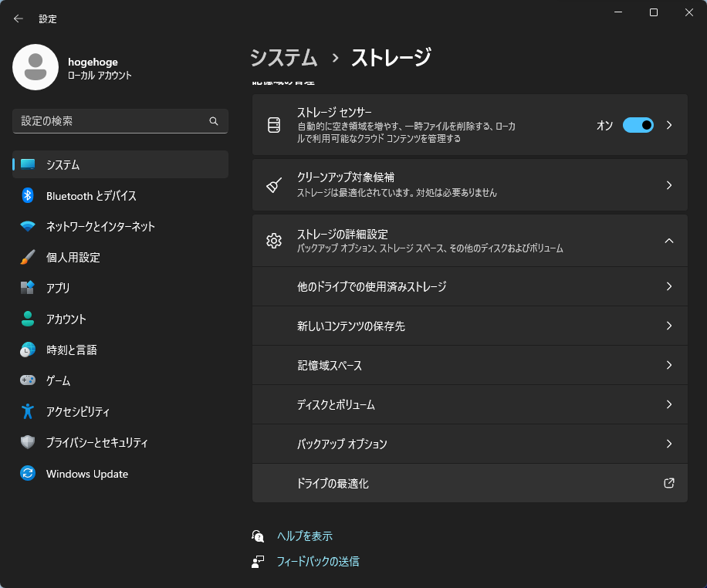Click the フィードバックの送信 link
This screenshot has height=588, width=707.
[x=317, y=562]
